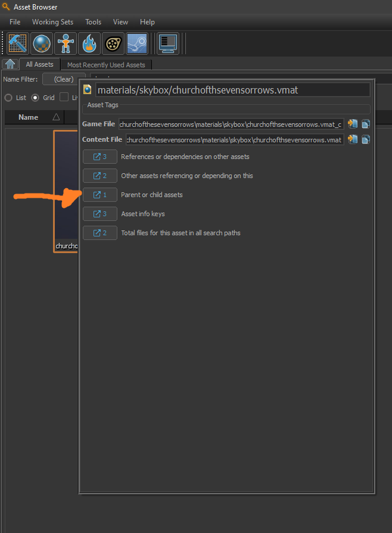Select the churchofthsevensorrows asset thumbnail
This screenshot has width=392, height=533.
pyautogui.click(x=66, y=191)
